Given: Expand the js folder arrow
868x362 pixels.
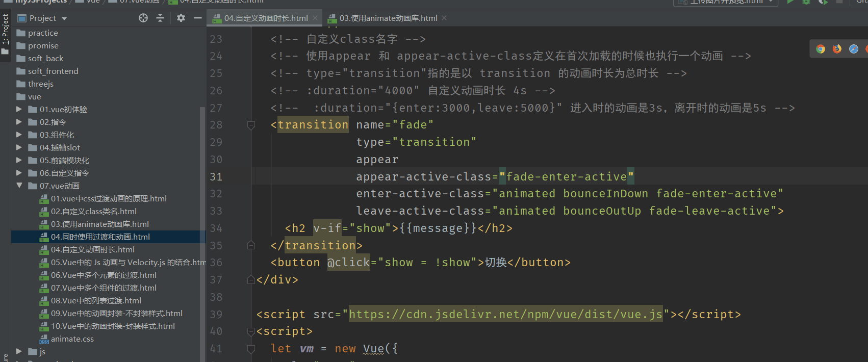Looking at the screenshot, I should [x=19, y=351].
